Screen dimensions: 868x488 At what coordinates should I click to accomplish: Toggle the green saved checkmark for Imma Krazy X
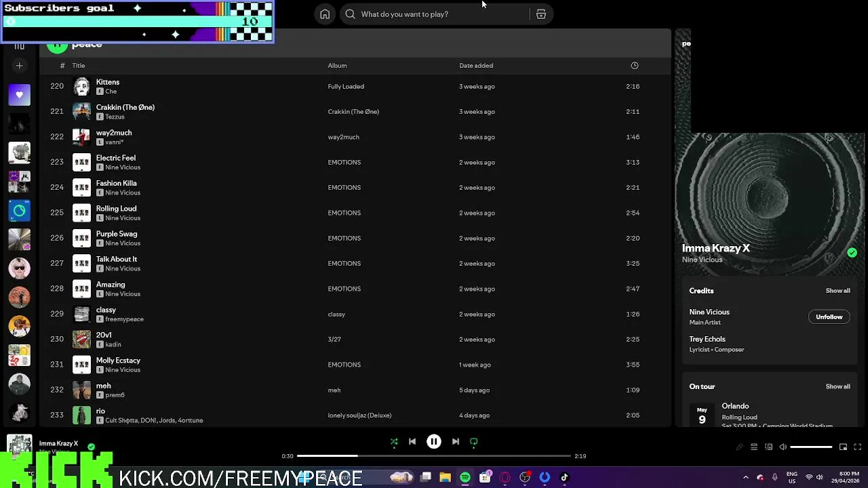[x=852, y=253]
